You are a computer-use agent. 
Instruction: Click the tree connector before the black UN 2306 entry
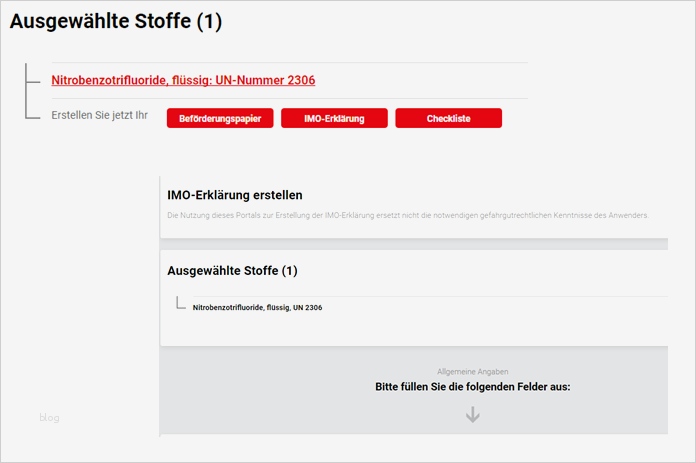[x=180, y=304]
